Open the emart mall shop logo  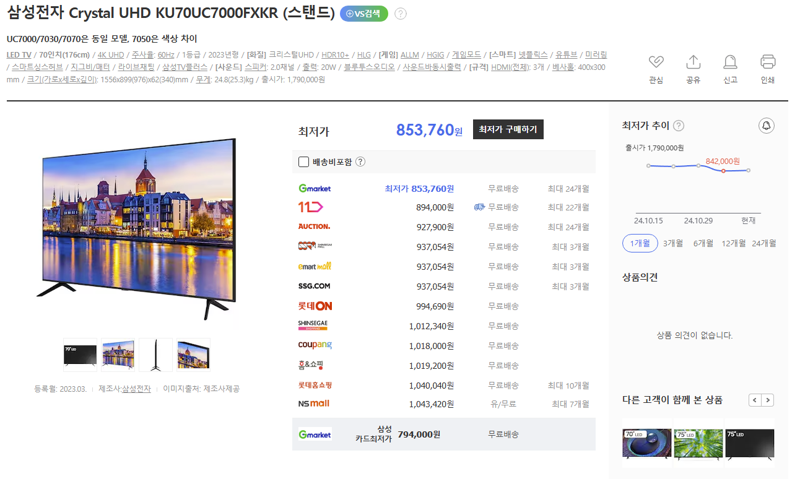[315, 266]
